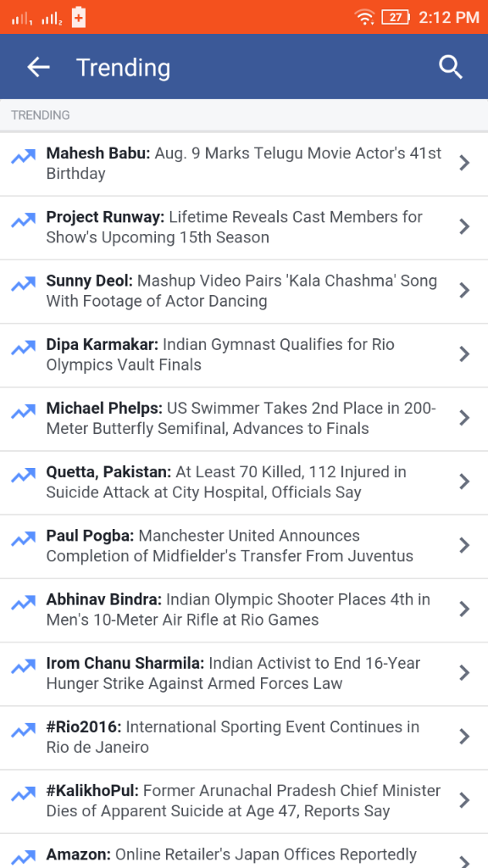Viewport: 488px width, 868px height.
Task: Tap the battery indicator showing 27
Action: click(x=395, y=17)
